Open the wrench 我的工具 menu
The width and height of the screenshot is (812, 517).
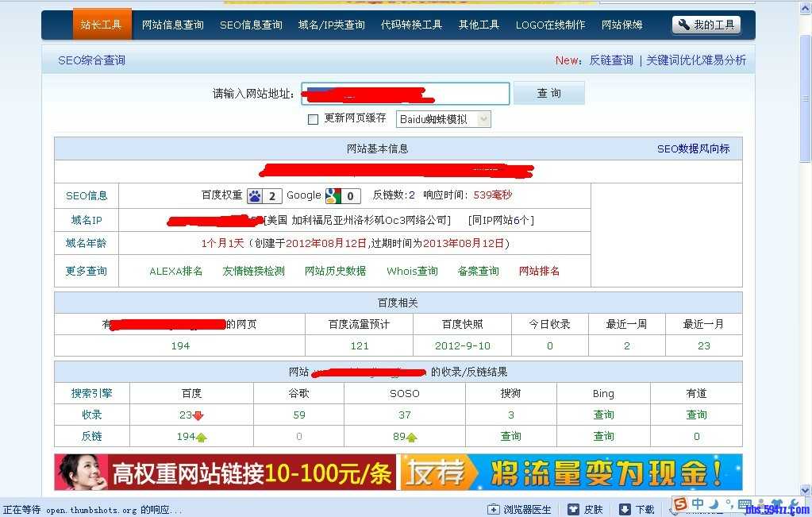pos(705,25)
